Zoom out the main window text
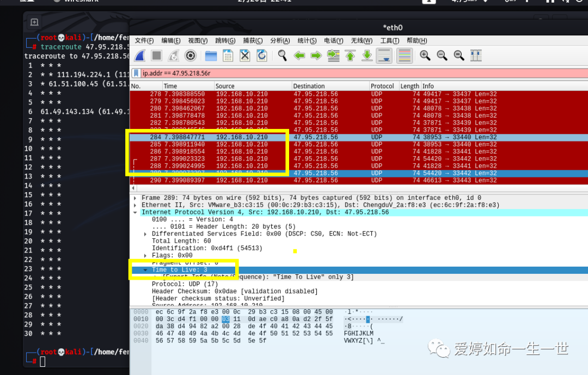The height and width of the screenshot is (375, 588). tap(442, 56)
